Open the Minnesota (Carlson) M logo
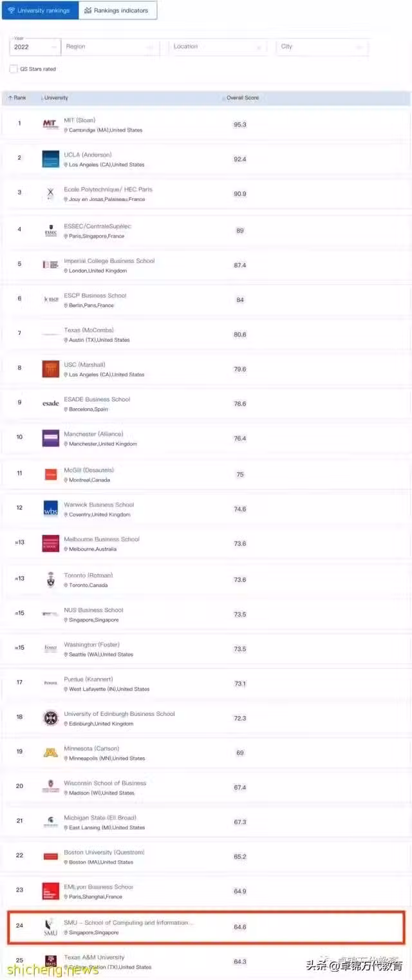 (50, 752)
